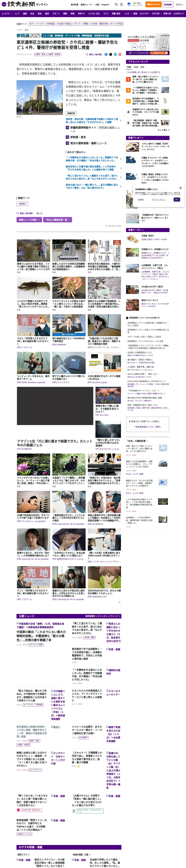This screenshot has height=868, width=186.
Task: Select スポーツ in the navigation bar
Action: click(x=56, y=14)
